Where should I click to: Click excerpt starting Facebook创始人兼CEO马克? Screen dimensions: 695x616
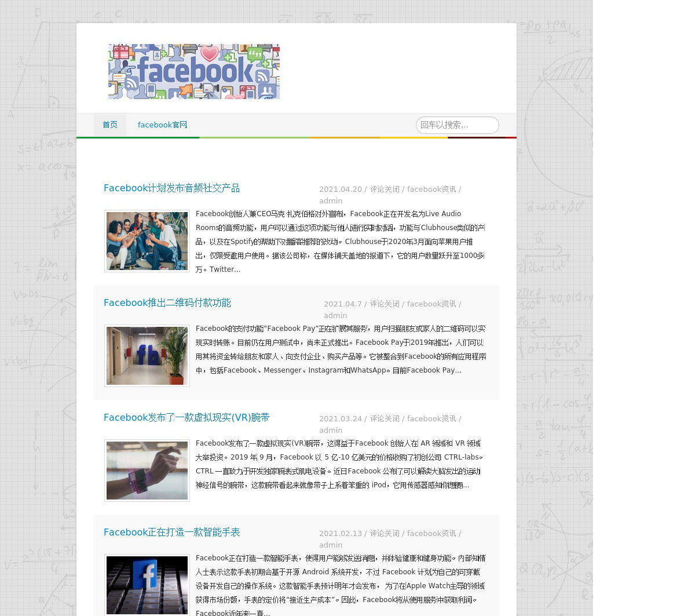pyautogui.click(x=341, y=242)
